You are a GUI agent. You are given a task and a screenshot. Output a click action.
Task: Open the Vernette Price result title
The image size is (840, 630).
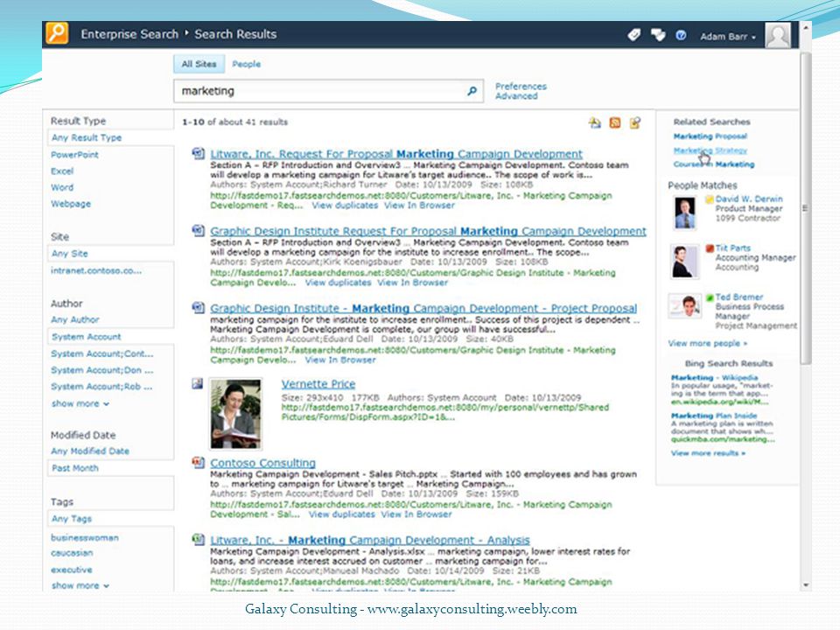pyautogui.click(x=318, y=384)
